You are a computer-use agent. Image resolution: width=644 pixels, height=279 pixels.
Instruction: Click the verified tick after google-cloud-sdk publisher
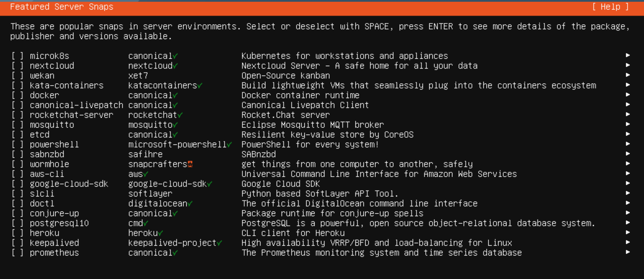point(210,184)
